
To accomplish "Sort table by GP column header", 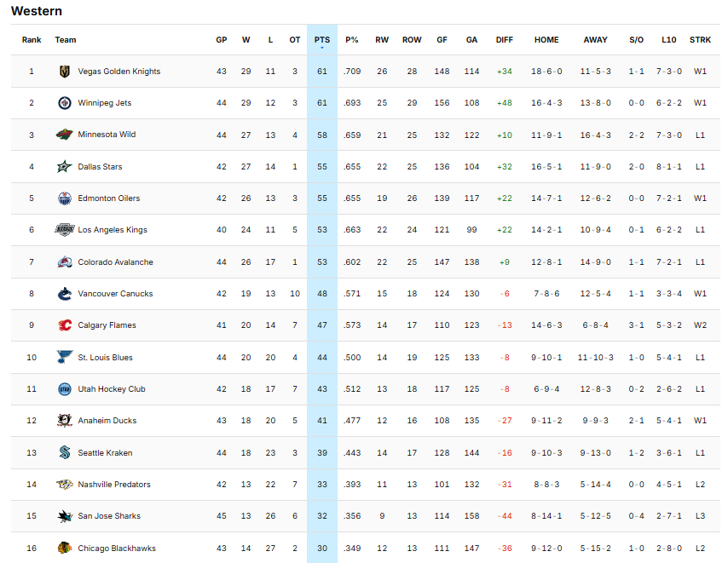I will coord(222,40).
